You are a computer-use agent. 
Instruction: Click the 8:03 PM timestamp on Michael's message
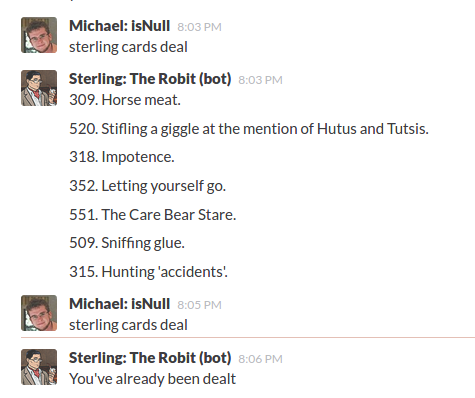tap(199, 27)
